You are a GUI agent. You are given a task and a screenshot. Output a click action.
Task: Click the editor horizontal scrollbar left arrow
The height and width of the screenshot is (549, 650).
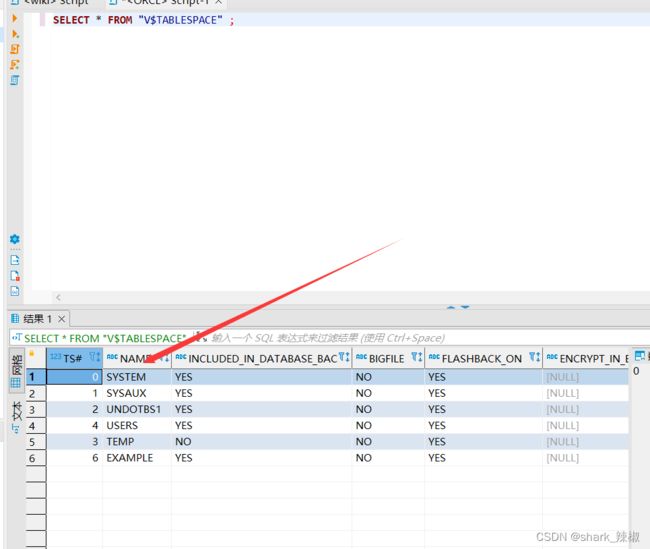tap(58, 297)
